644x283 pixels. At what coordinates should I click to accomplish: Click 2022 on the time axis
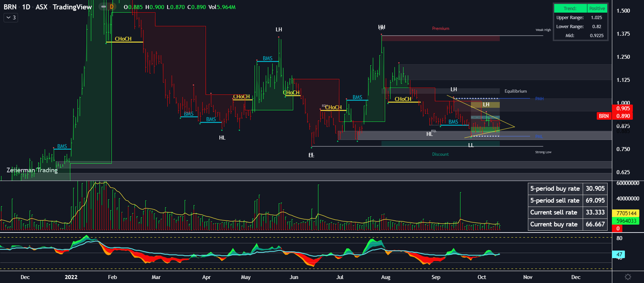point(71,277)
